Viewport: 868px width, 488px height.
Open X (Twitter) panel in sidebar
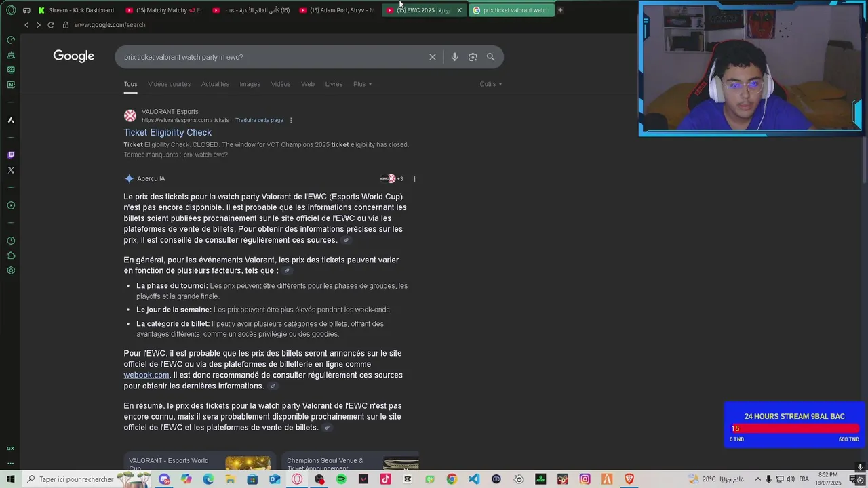tap(11, 170)
